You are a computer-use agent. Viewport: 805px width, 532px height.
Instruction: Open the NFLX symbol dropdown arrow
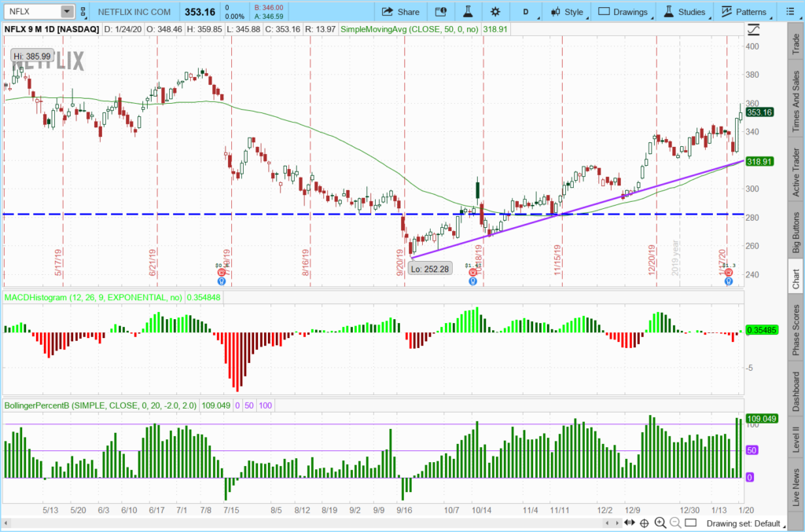tap(67, 11)
